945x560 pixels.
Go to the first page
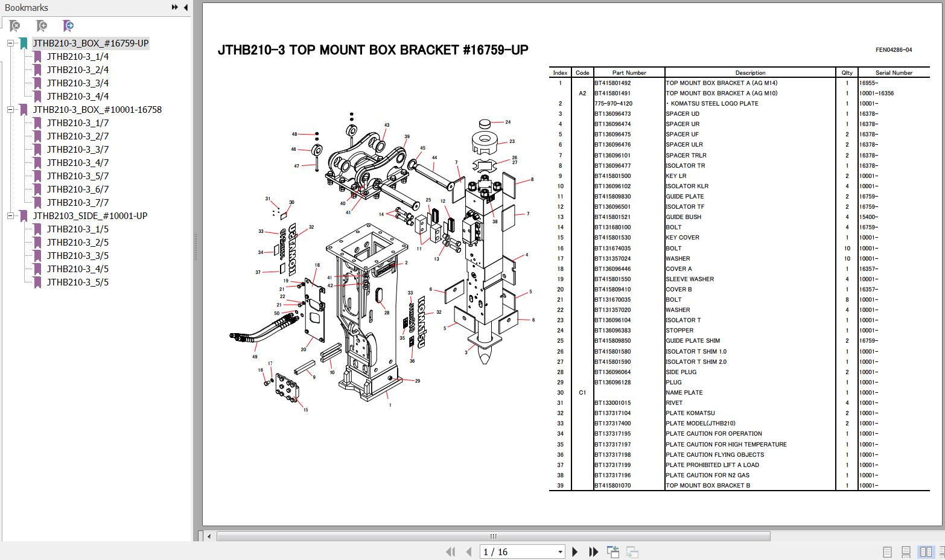coord(450,552)
